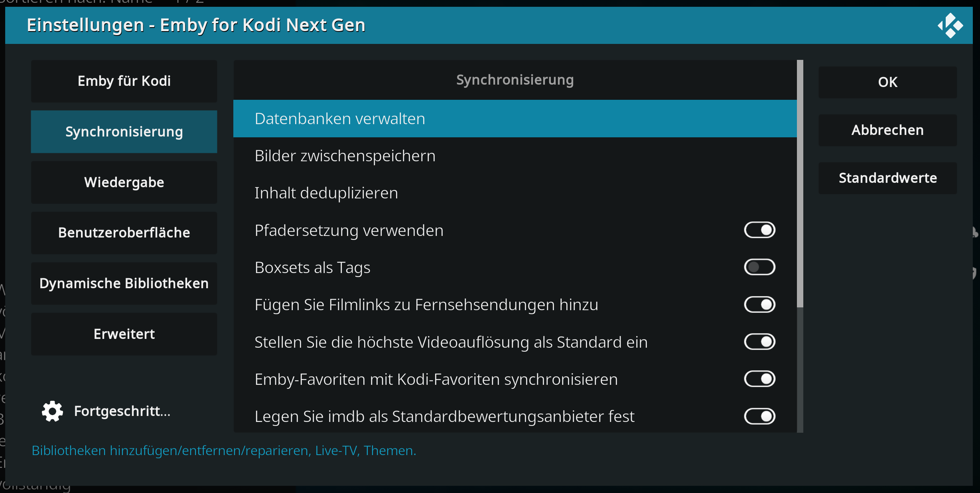This screenshot has width=980, height=493.
Task: Toggle Filmlinks zu Fernsehsendungen switch
Action: pos(759,305)
